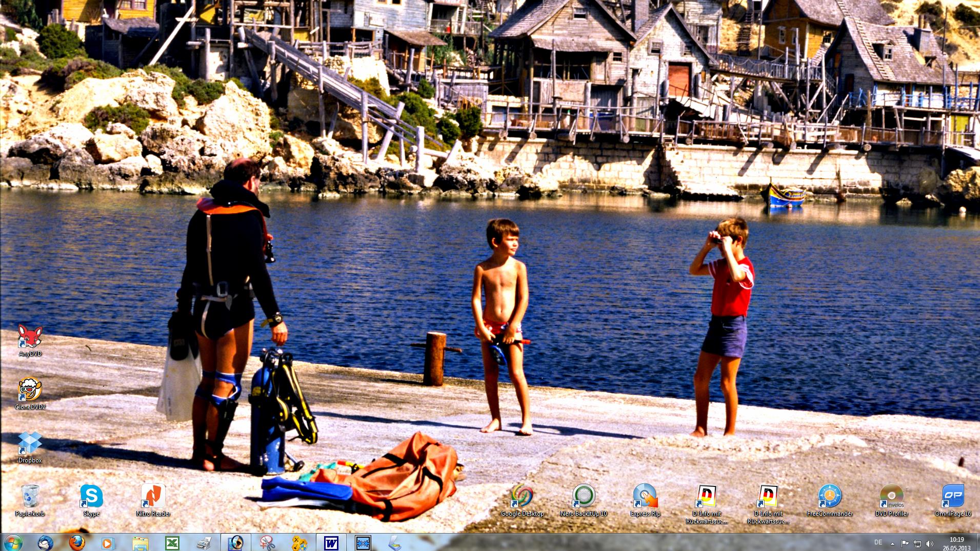Click the Nero BackItUp 10 icon
Viewport: 980px width, 551px height.
tap(584, 497)
